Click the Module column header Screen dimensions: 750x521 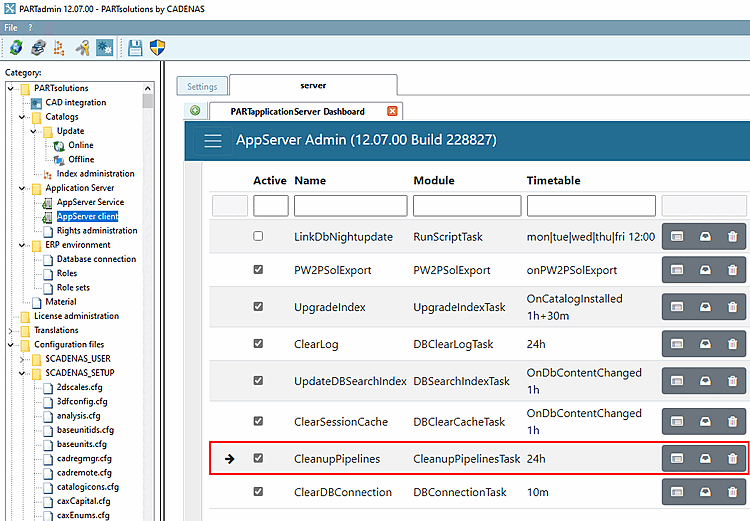434,180
